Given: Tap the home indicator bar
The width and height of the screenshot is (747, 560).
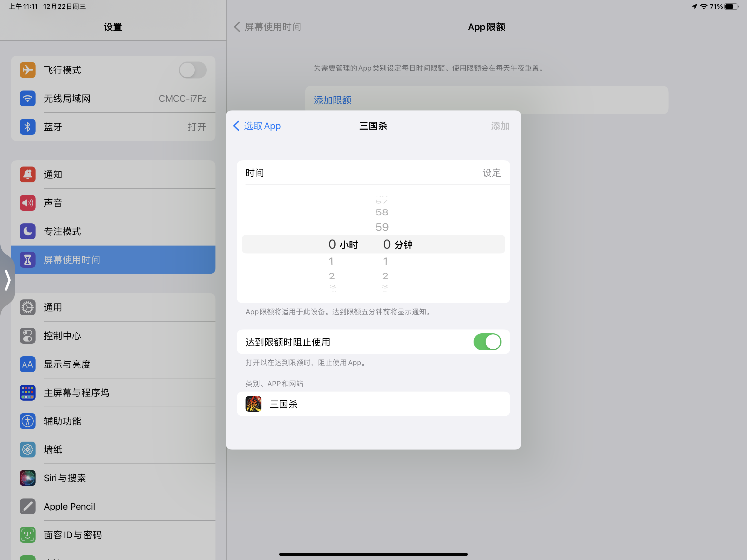Looking at the screenshot, I should [373, 554].
